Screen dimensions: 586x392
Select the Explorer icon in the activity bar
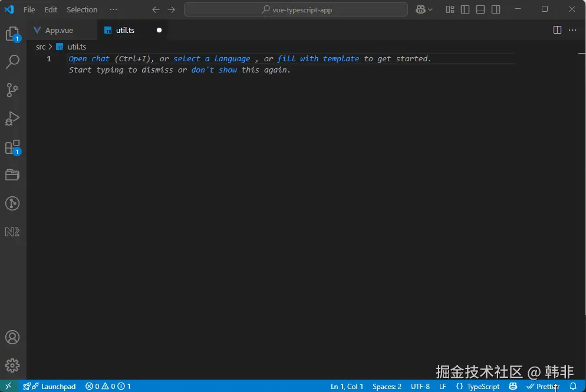pos(13,33)
